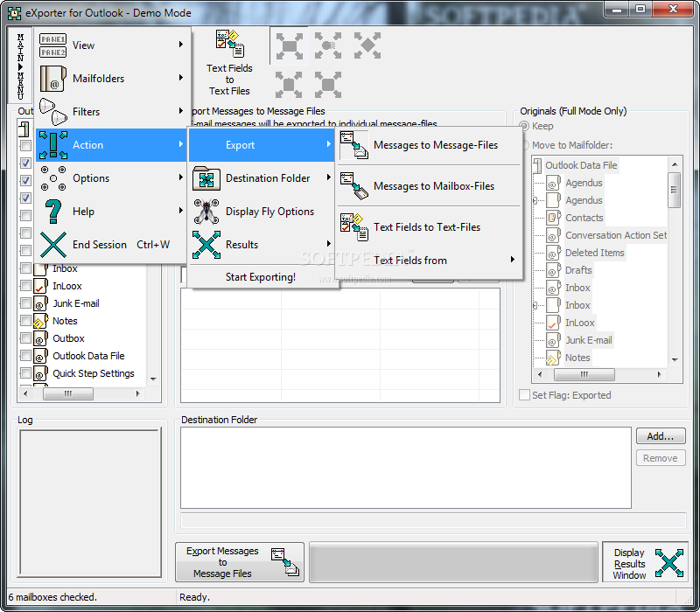
Task: Click the export progress bar
Action: click(453, 562)
